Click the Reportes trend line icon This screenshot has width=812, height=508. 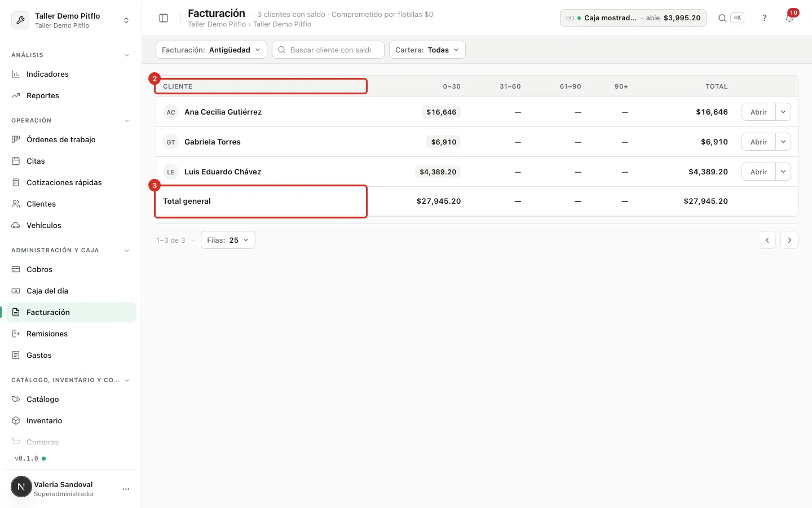pyautogui.click(x=16, y=95)
